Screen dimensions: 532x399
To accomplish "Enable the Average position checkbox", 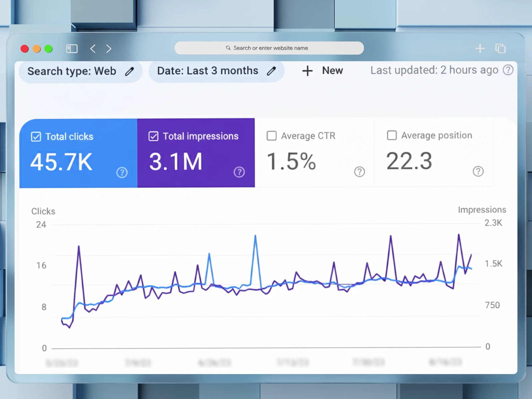I will pos(392,135).
